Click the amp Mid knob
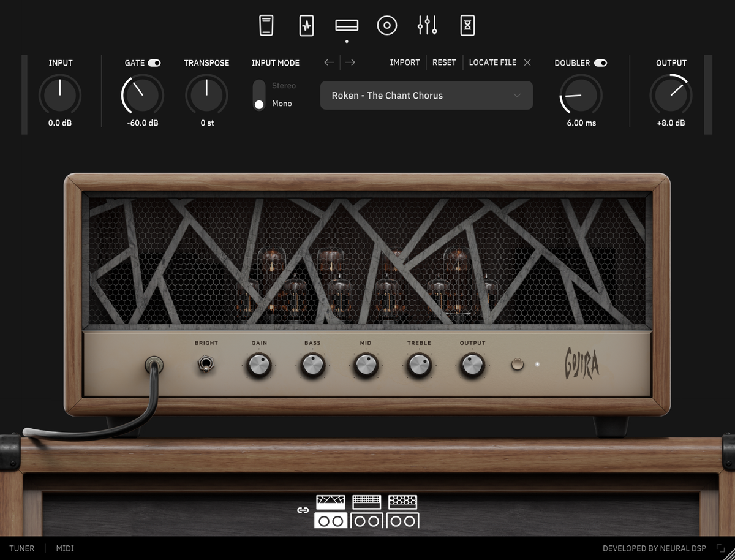735x560 pixels. (x=366, y=366)
